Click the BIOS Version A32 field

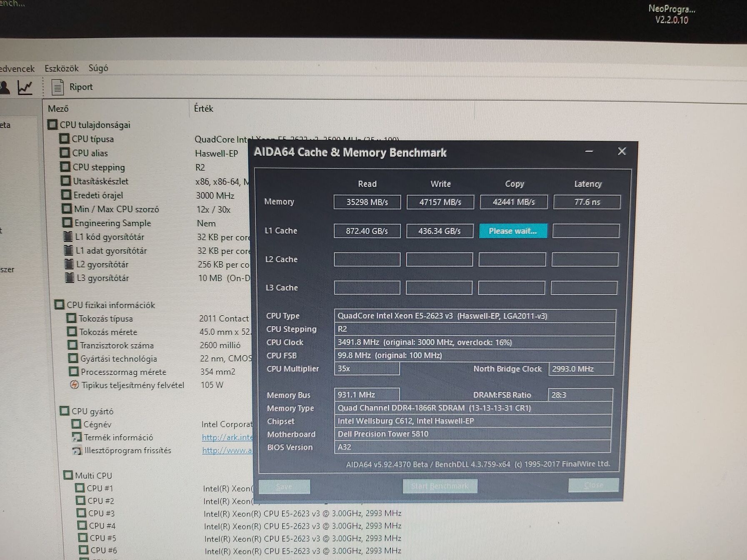(x=472, y=447)
